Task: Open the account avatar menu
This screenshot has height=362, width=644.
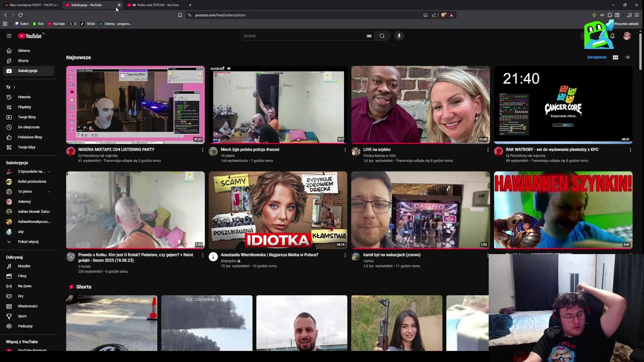Action: pos(627,36)
